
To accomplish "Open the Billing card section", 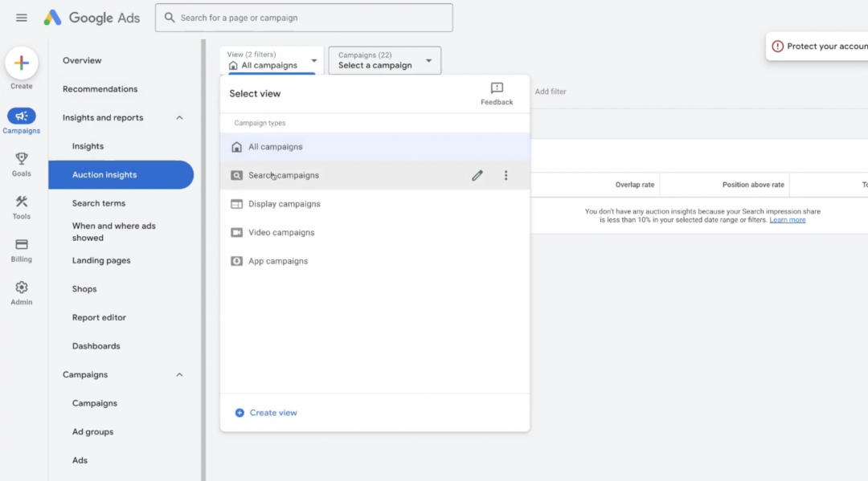I will pyautogui.click(x=22, y=251).
